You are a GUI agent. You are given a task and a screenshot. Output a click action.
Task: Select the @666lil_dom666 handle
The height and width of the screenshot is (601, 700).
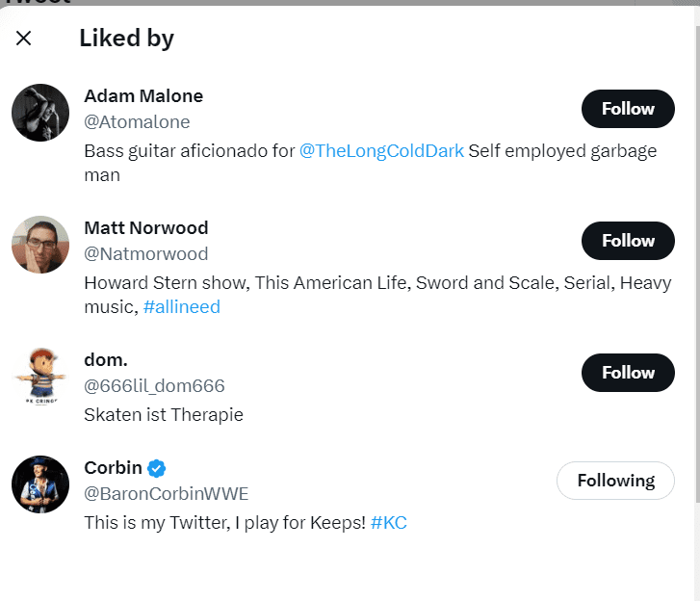(154, 386)
